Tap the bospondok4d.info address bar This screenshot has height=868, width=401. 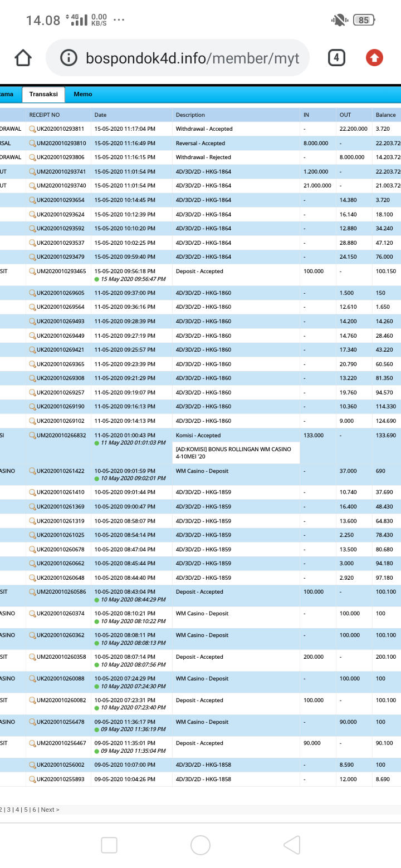(x=192, y=58)
